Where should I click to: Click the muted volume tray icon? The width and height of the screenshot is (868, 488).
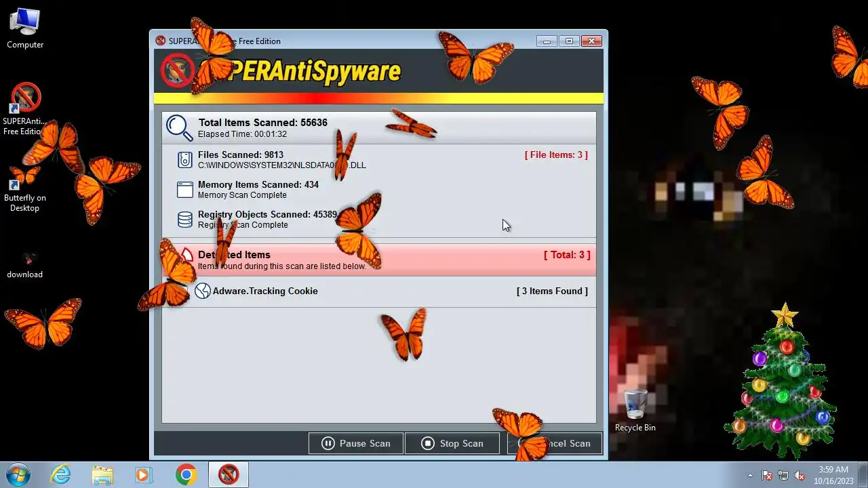click(x=800, y=475)
